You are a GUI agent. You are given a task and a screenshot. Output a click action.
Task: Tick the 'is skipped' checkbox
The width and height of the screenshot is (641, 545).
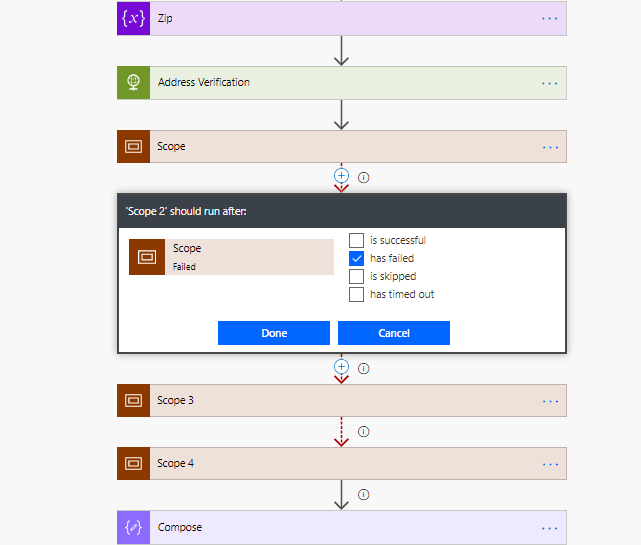pos(356,276)
